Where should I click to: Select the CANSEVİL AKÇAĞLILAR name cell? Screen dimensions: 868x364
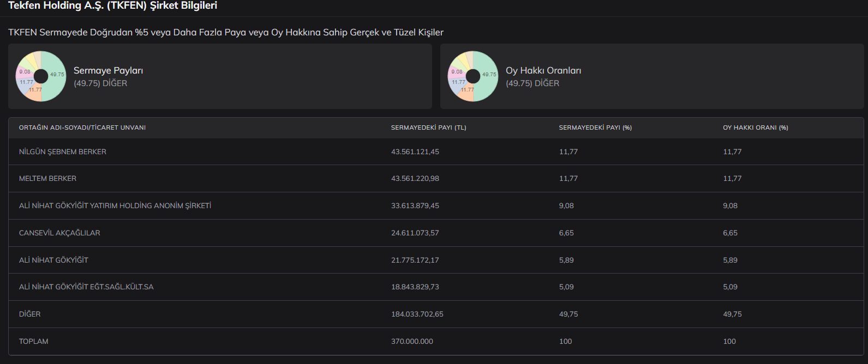tap(59, 233)
